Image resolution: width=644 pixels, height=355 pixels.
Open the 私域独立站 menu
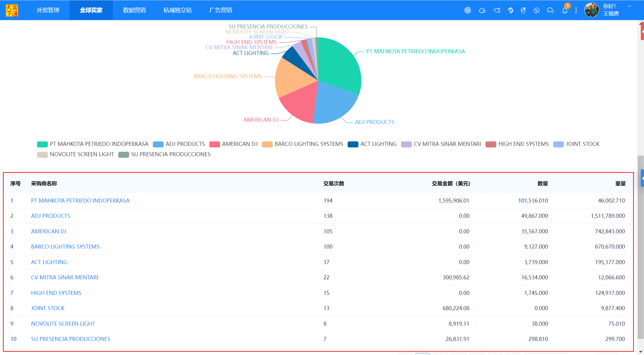[x=178, y=10]
